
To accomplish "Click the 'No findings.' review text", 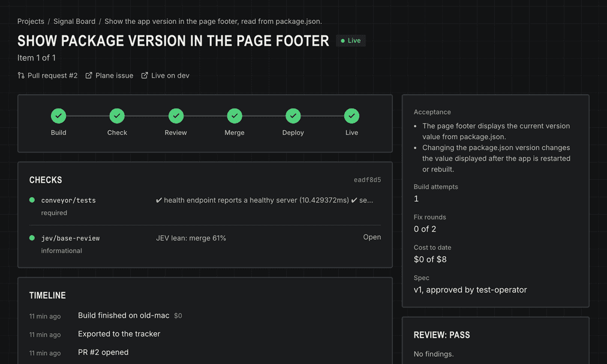I will (x=434, y=354).
